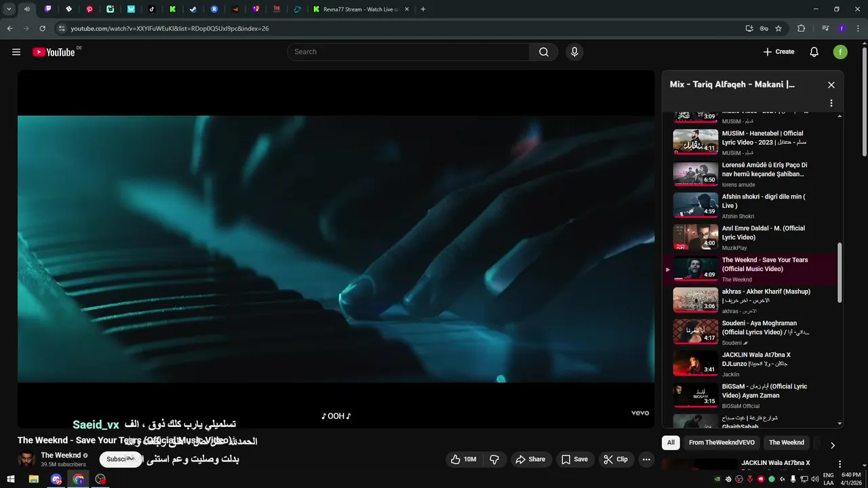The width and height of the screenshot is (868, 488).
Task: Open the account avatar menu
Action: pyautogui.click(x=840, y=52)
